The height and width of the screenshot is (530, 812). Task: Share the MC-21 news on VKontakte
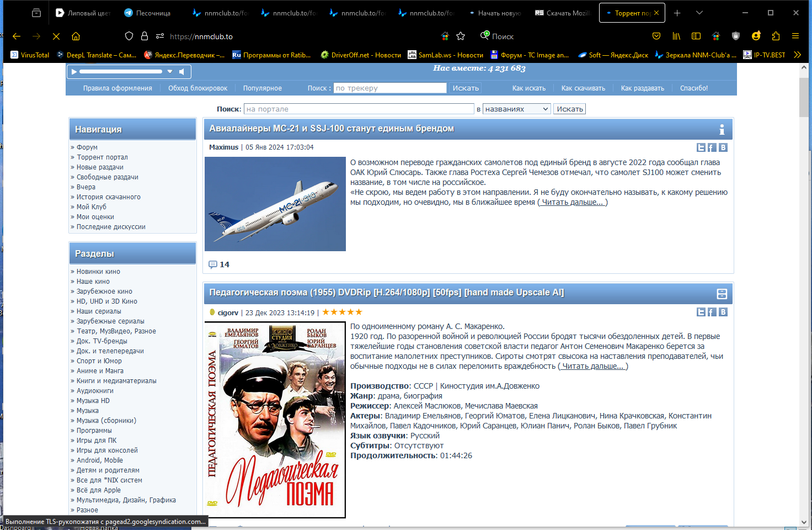[x=723, y=147]
